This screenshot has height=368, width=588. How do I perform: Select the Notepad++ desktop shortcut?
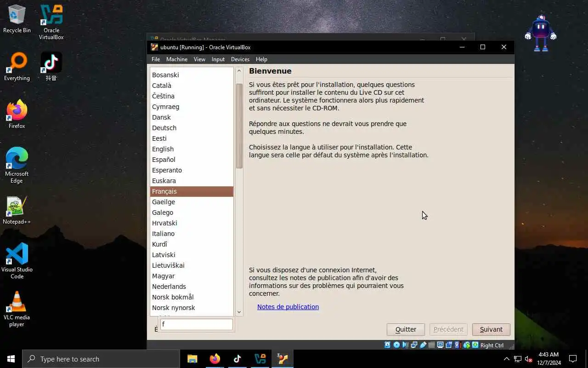(17, 210)
